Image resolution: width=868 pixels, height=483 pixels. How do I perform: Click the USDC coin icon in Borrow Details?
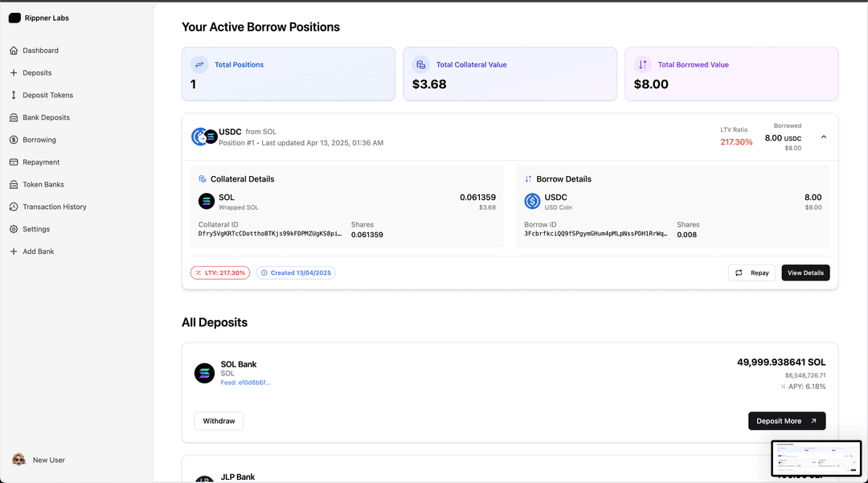(533, 202)
